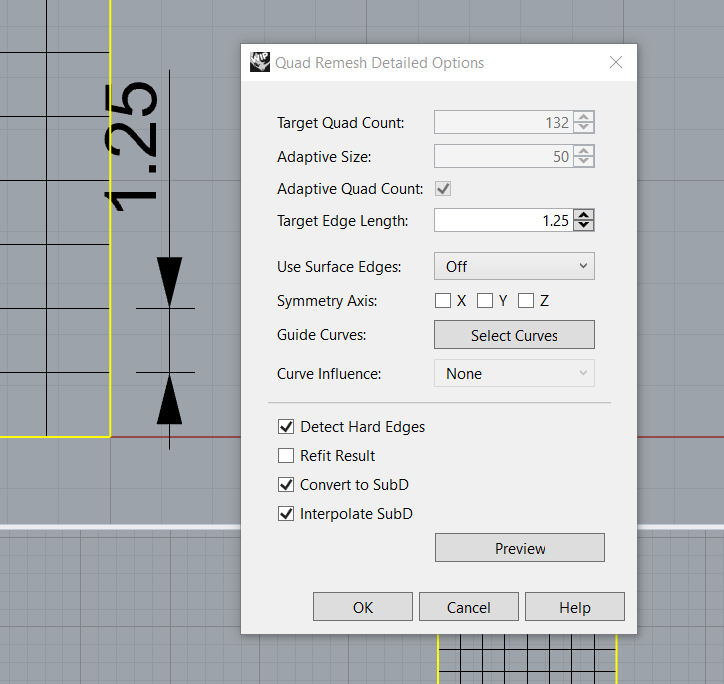This screenshot has height=684, width=724.
Task: Click the Adaptive Size field
Action: point(504,156)
